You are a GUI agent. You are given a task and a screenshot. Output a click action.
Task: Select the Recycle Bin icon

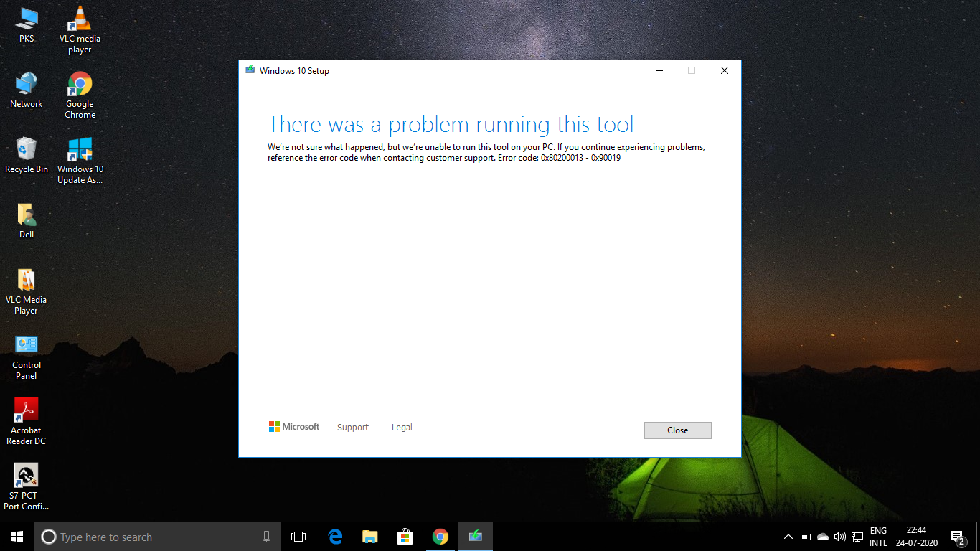click(27, 156)
